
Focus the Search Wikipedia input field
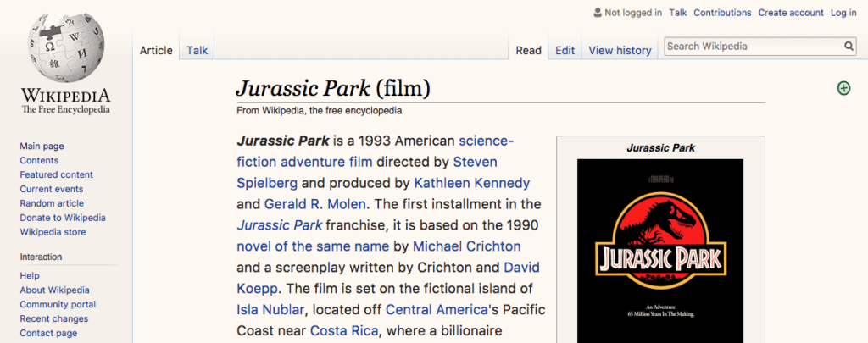[752, 47]
